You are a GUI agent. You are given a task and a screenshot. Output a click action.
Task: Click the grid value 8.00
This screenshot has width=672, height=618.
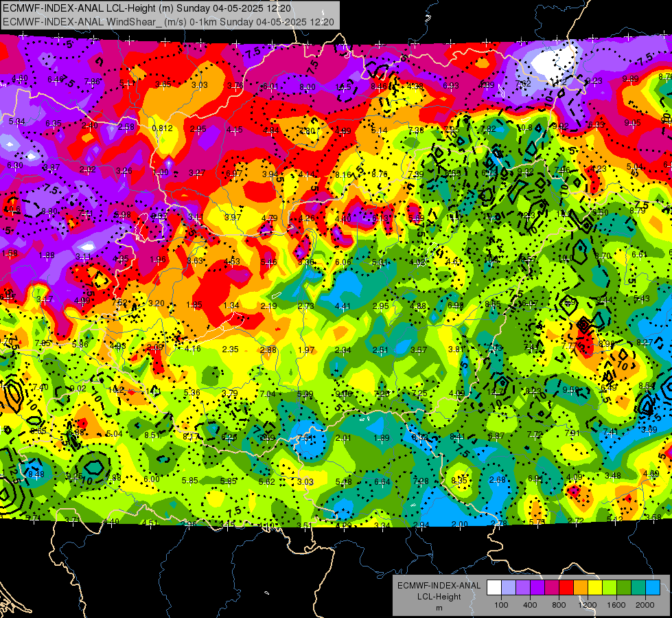click(307, 87)
